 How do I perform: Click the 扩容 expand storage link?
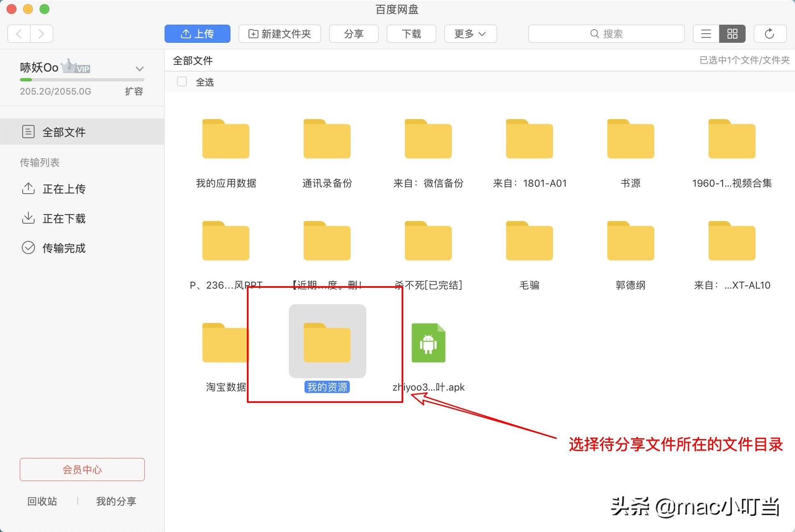(134, 91)
